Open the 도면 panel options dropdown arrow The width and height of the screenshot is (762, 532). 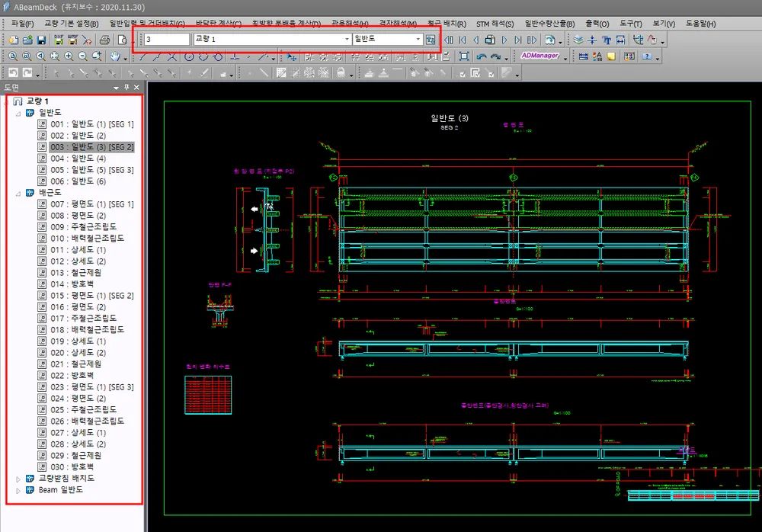click(x=116, y=88)
